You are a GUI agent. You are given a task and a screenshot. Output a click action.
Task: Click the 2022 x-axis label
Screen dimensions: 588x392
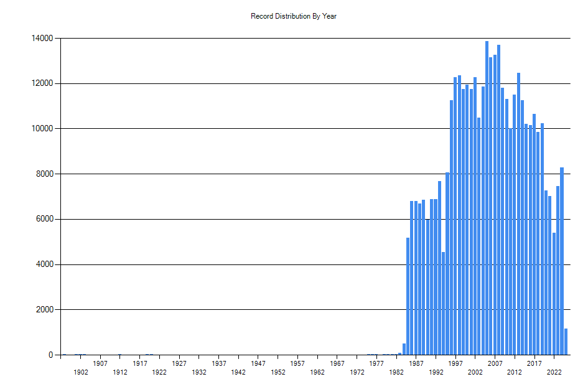click(554, 372)
